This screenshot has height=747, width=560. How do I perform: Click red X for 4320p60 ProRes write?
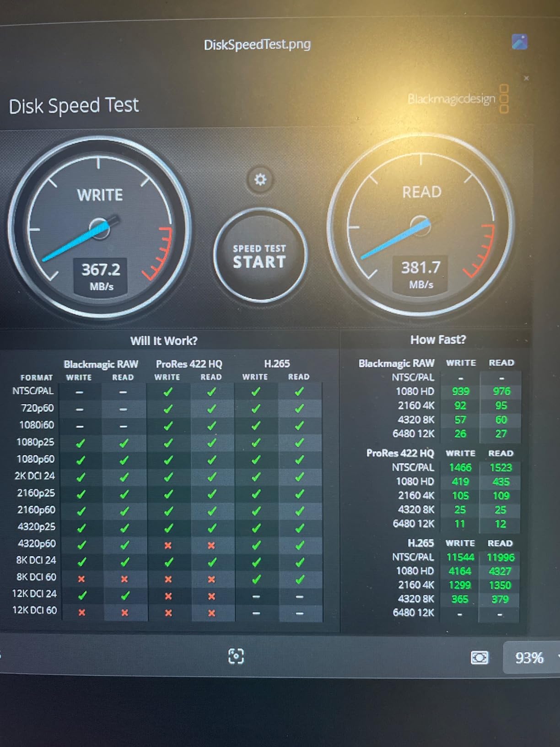click(168, 545)
